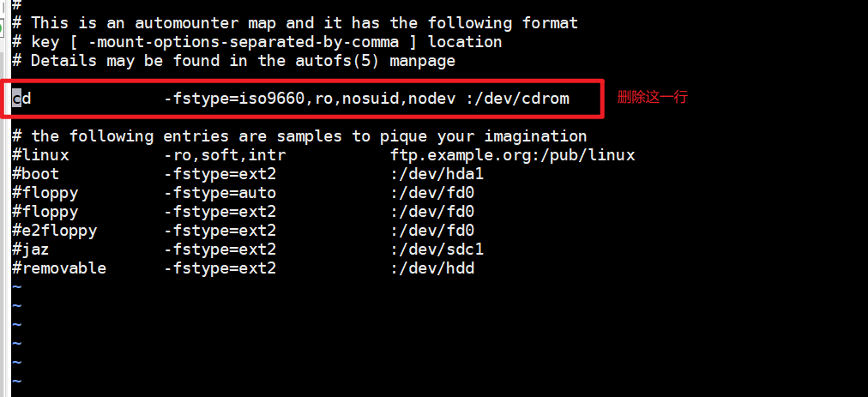Click the first tilde empty-line marker

[16, 287]
